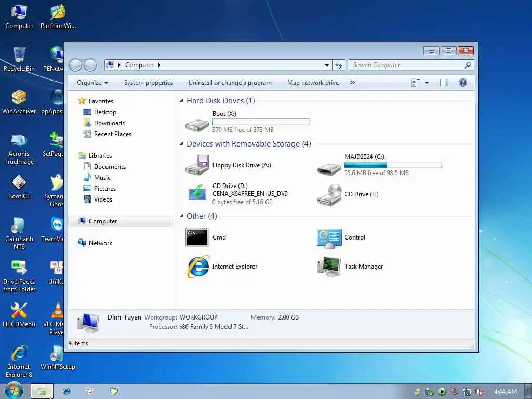
Task: Open the Pictures library
Action: pos(100,188)
